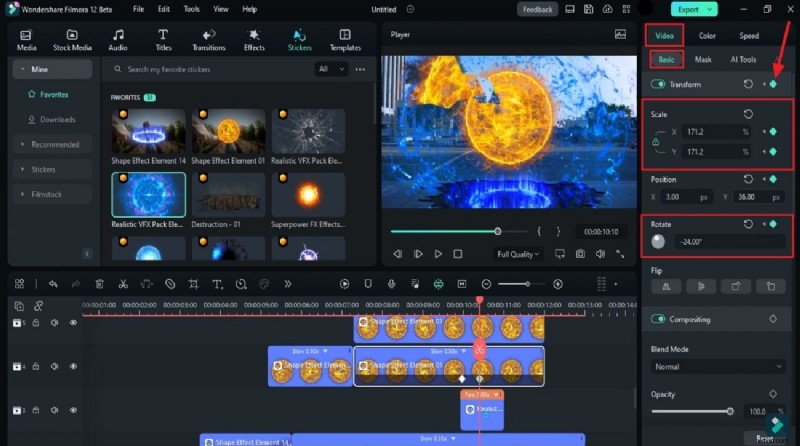Open the Help menu
Screen dimensions: 800x446
tap(249, 9)
